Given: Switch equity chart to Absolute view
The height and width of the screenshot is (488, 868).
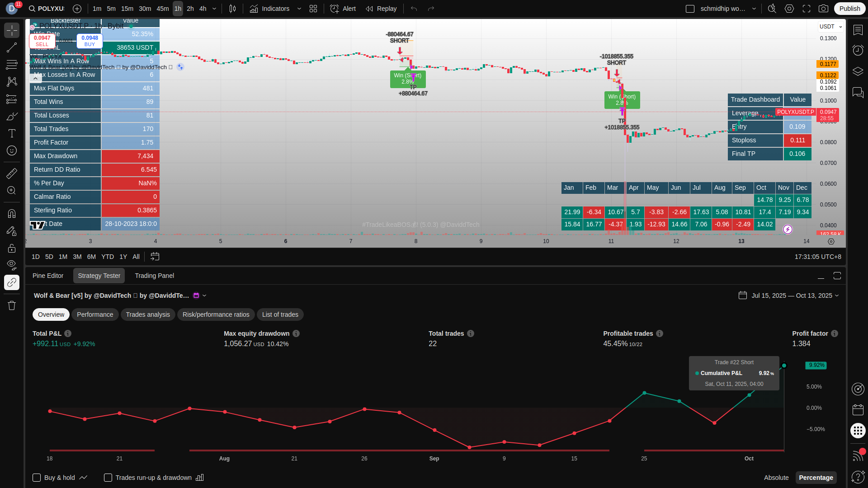Looking at the screenshot, I should pyautogui.click(x=776, y=478).
